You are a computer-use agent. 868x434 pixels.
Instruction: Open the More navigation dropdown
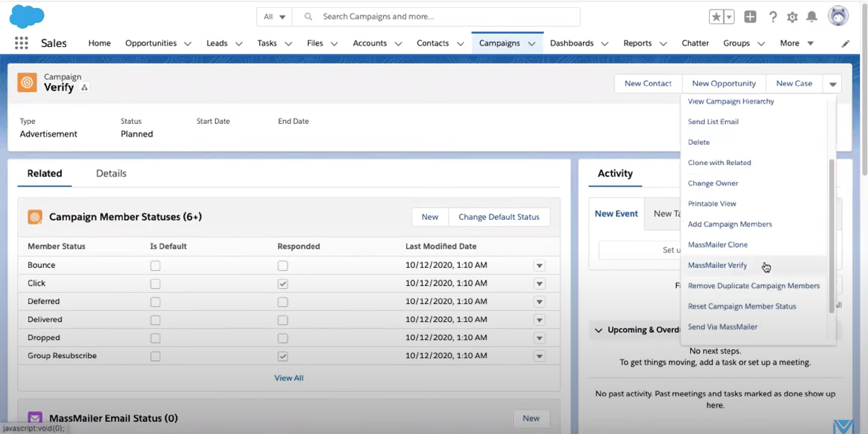pos(796,43)
